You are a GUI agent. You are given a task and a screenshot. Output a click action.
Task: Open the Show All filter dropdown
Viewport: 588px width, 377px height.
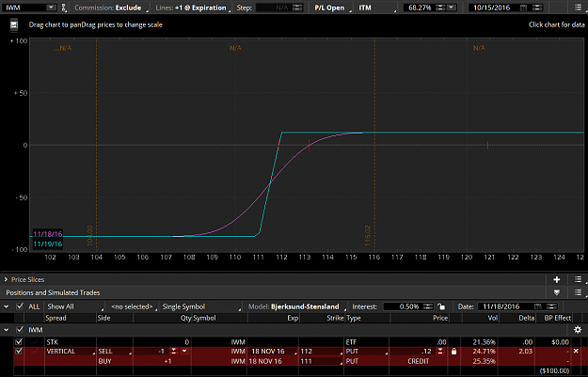(x=74, y=306)
